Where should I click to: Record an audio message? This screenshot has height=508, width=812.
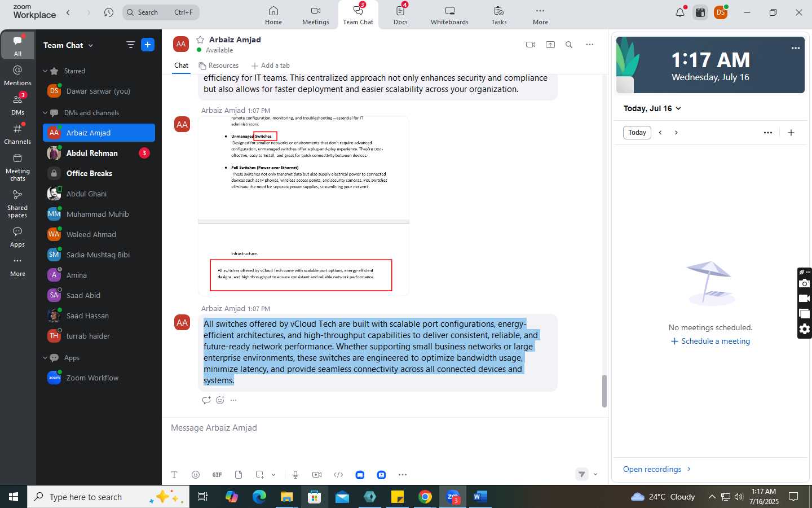tap(295, 475)
